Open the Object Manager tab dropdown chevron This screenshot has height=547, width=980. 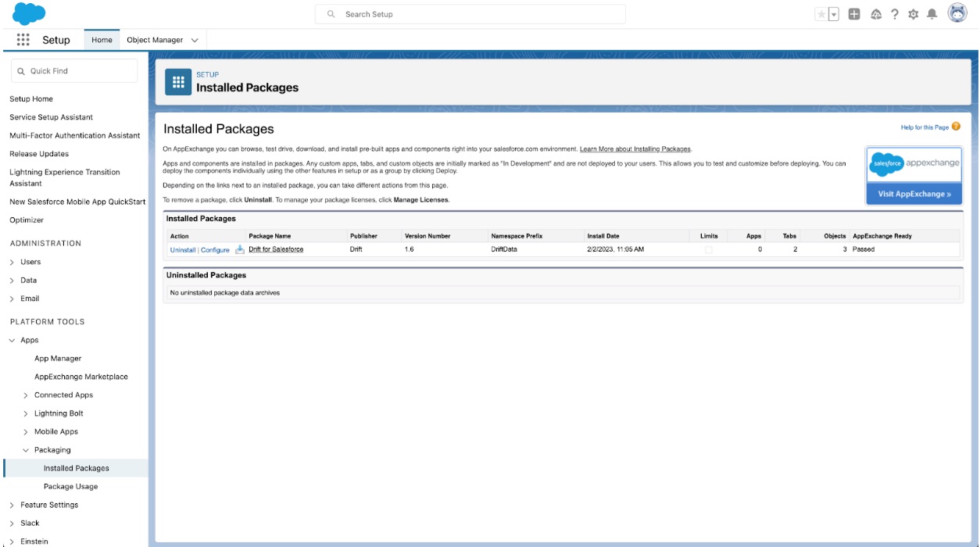pos(195,40)
